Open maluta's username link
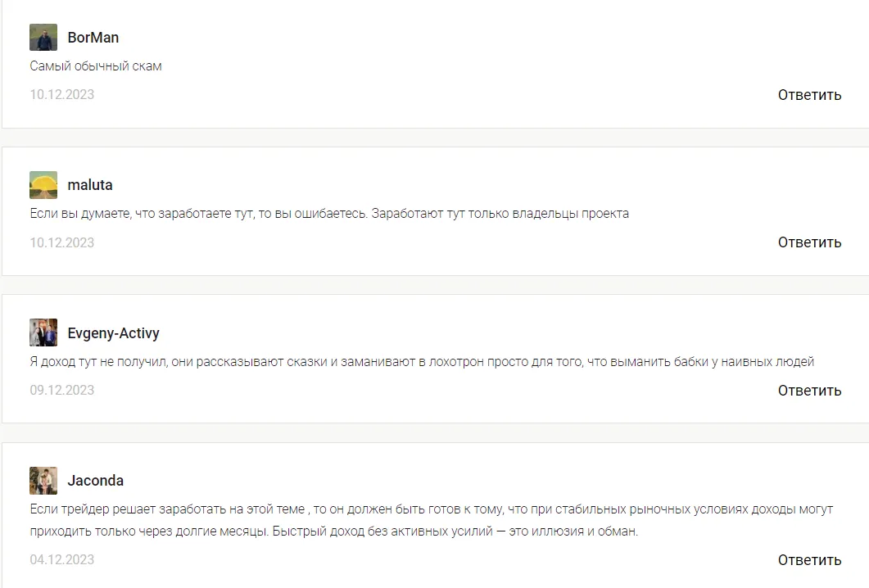The width and height of the screenshot is (869, 588). (90, 184)
